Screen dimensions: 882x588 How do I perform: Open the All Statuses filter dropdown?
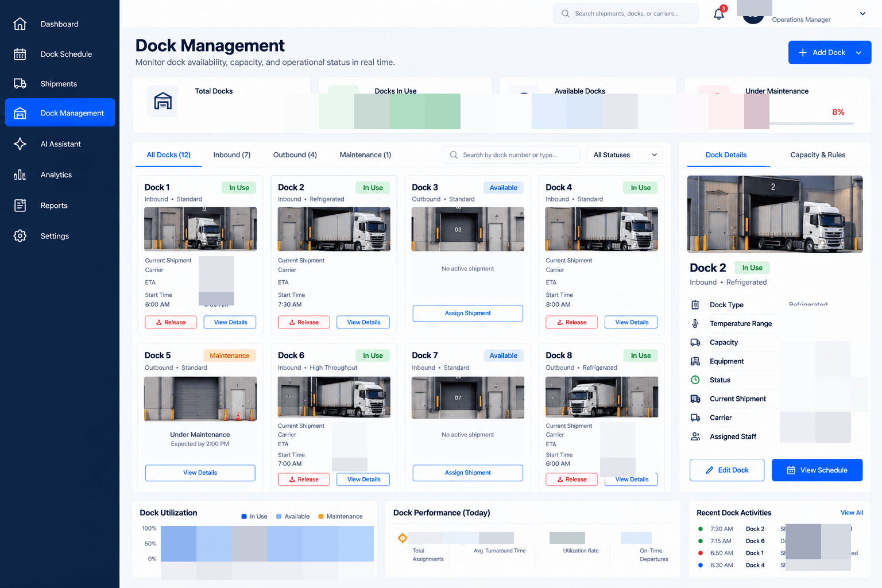[625, 155]
